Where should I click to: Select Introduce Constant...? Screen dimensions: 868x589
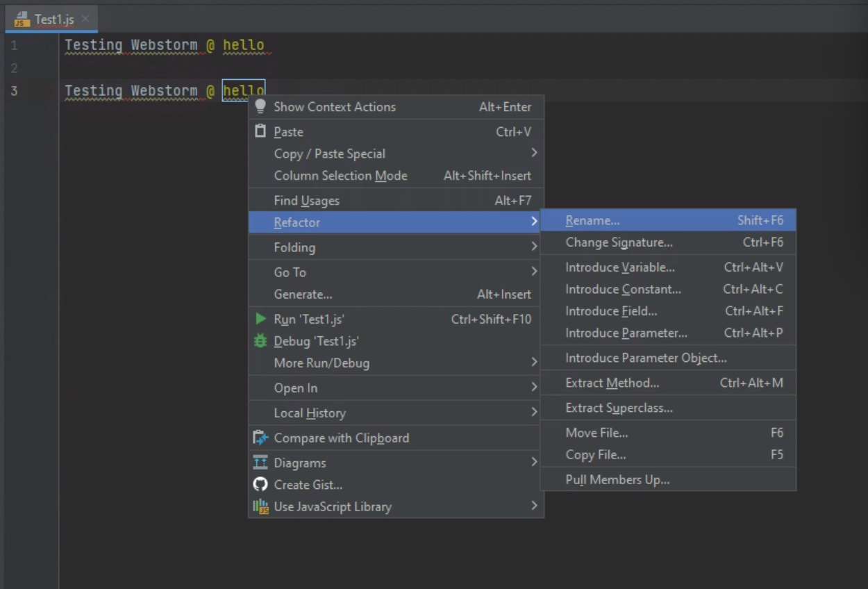click(x=668, y=289)
